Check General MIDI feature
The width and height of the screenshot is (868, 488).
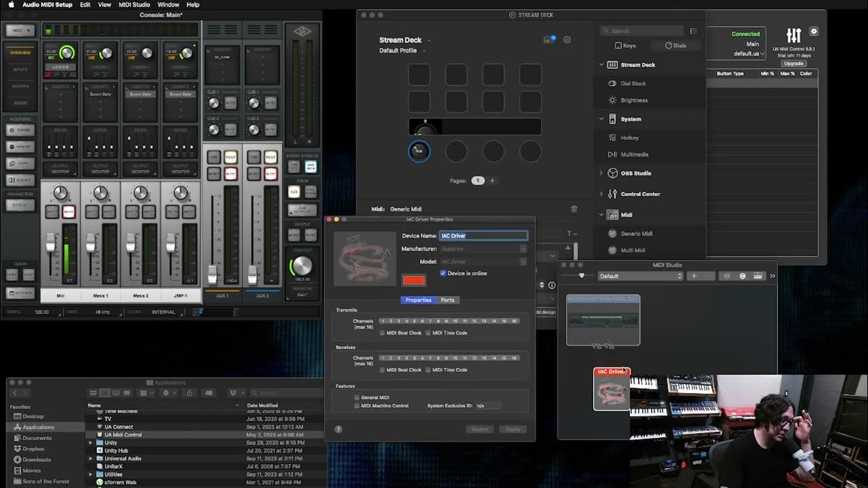pyautogui.click(x=357, y=398)
